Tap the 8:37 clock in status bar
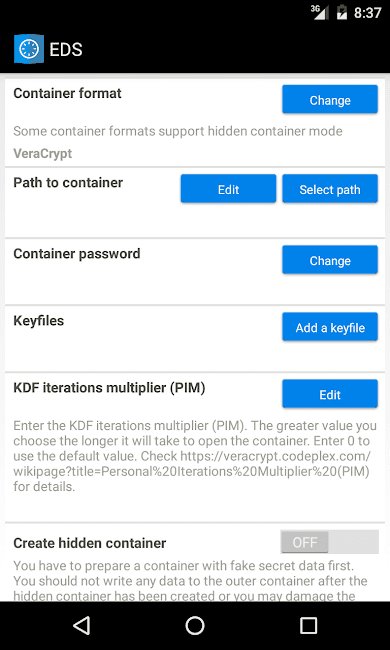The height and width of the screenshot is (650, 390). tap(367, 13)
